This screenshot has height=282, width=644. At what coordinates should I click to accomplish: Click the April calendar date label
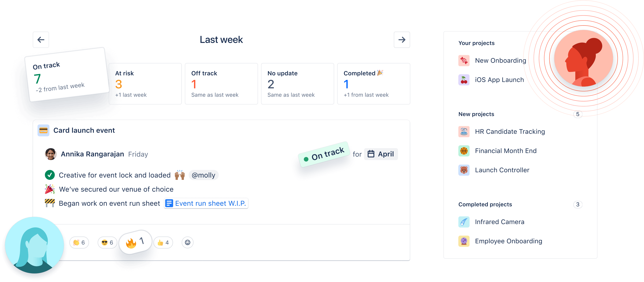pos(381,154)
